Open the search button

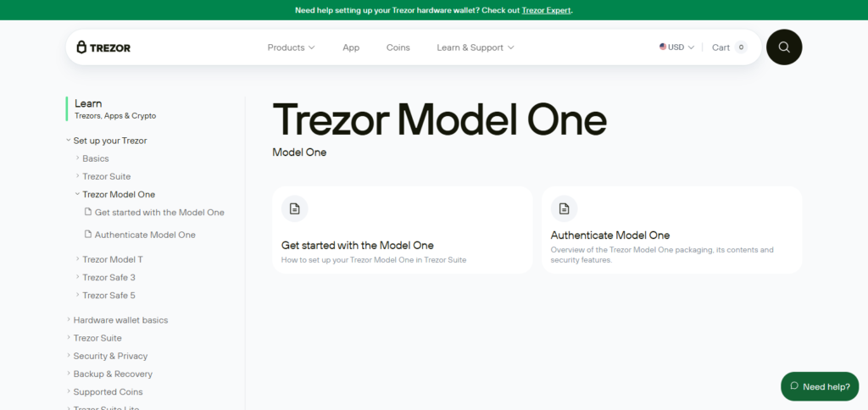click(x=784, y=47)
